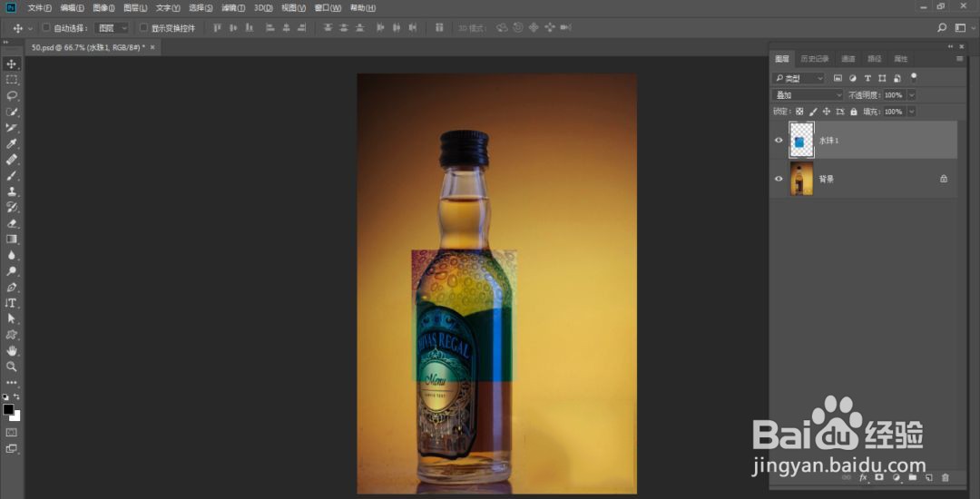Click the foreground color swatch
This screenshot has width=980, height=499.
[x=8, y=409]
